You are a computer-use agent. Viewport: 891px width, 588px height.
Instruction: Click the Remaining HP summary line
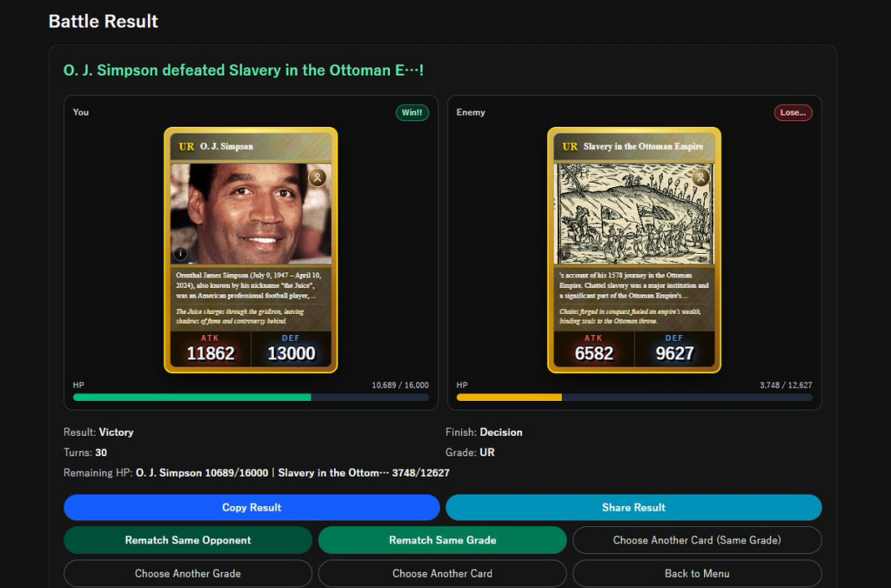(257, 472)
